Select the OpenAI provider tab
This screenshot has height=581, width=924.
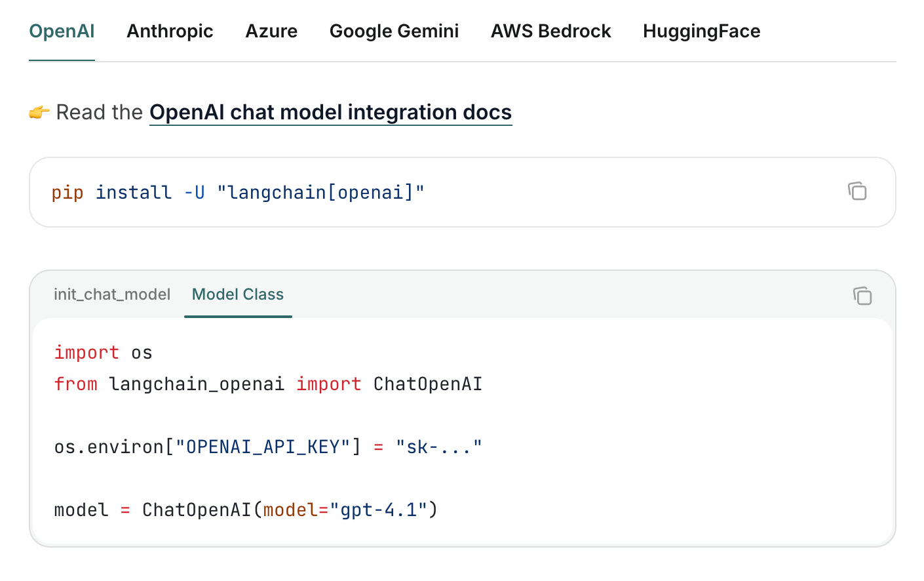click(x=62, y=31)
